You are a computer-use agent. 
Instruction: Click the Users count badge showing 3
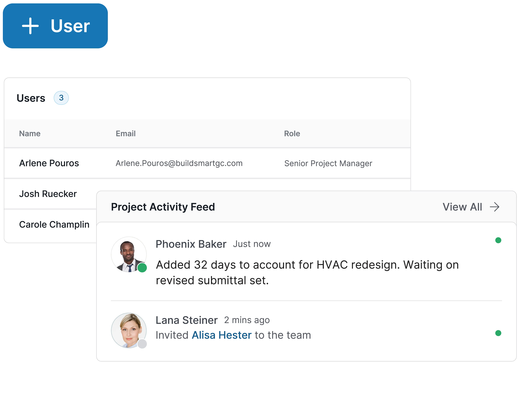pyautogui.click(x=61, y=98)
